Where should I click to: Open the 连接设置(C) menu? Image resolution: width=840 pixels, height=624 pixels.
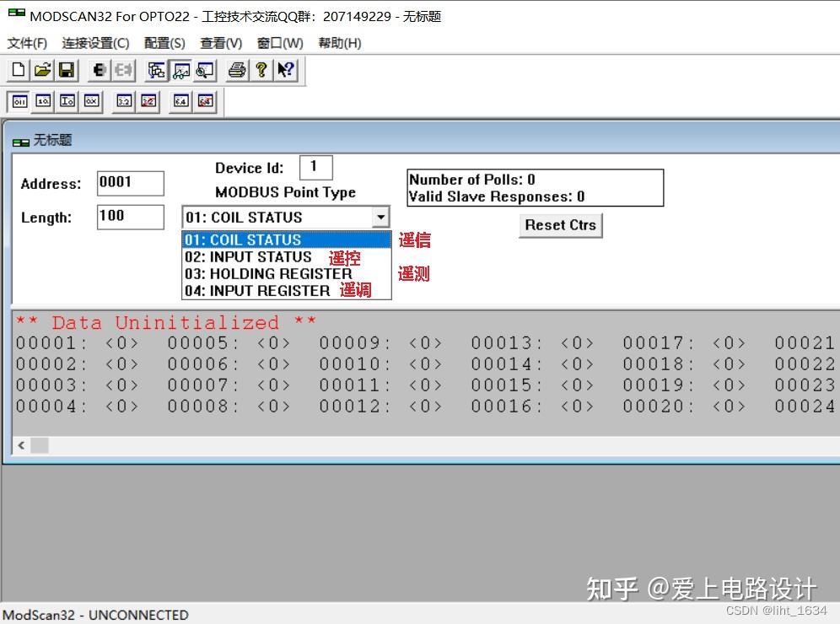pyautogui.click(x=95, y=43)
